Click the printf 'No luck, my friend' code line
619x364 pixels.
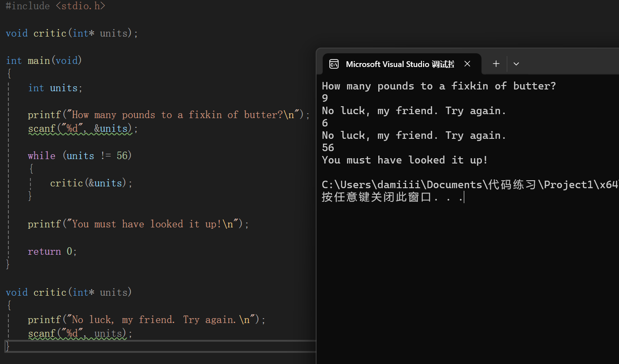pyautogui.click(x=147, y=320)
